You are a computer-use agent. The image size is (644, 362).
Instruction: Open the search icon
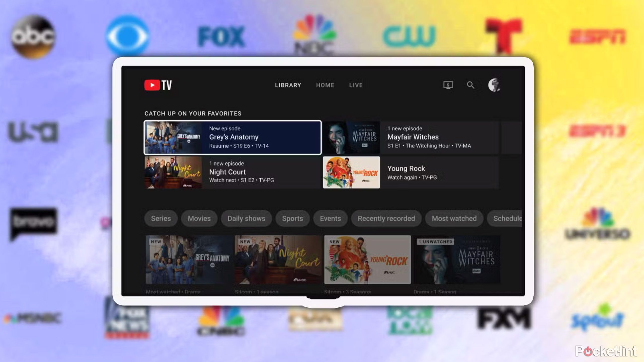[471, 85]
